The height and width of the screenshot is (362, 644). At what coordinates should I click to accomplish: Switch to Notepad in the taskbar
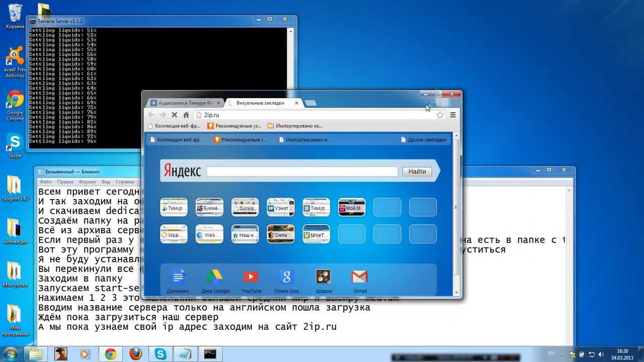(185, 354)
